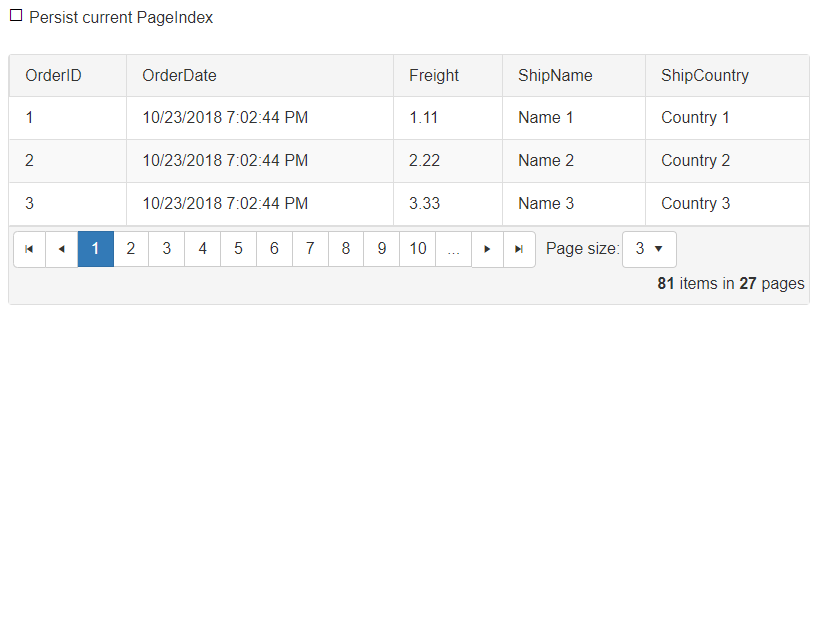Click the Name 2 cell
This screenshot has width=814, height=638.
tap(574, 161)
